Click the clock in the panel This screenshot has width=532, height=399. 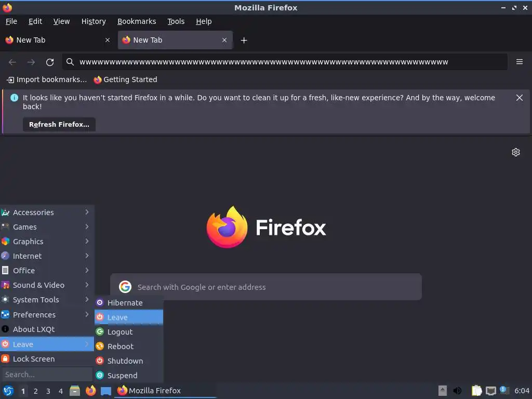click(x=522, y=391)
